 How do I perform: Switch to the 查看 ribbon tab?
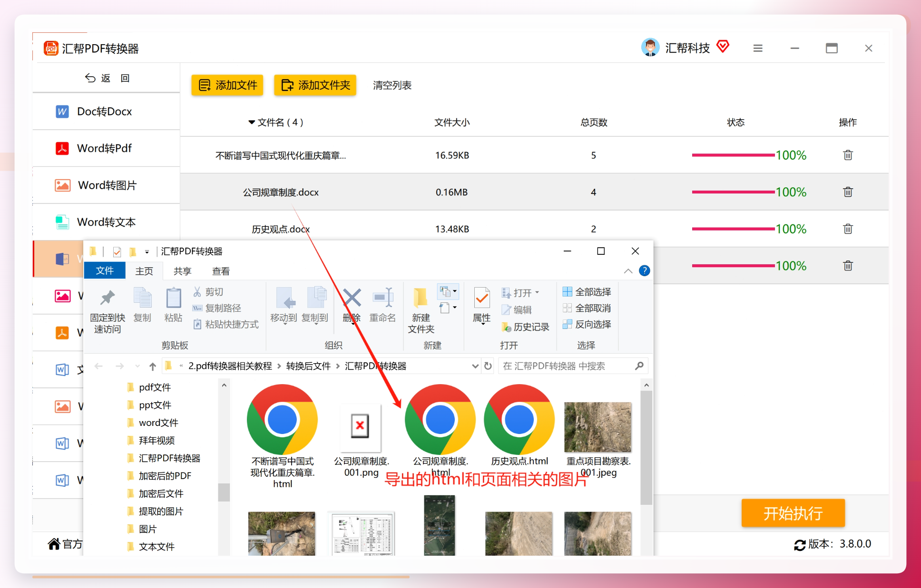[221, 271]
